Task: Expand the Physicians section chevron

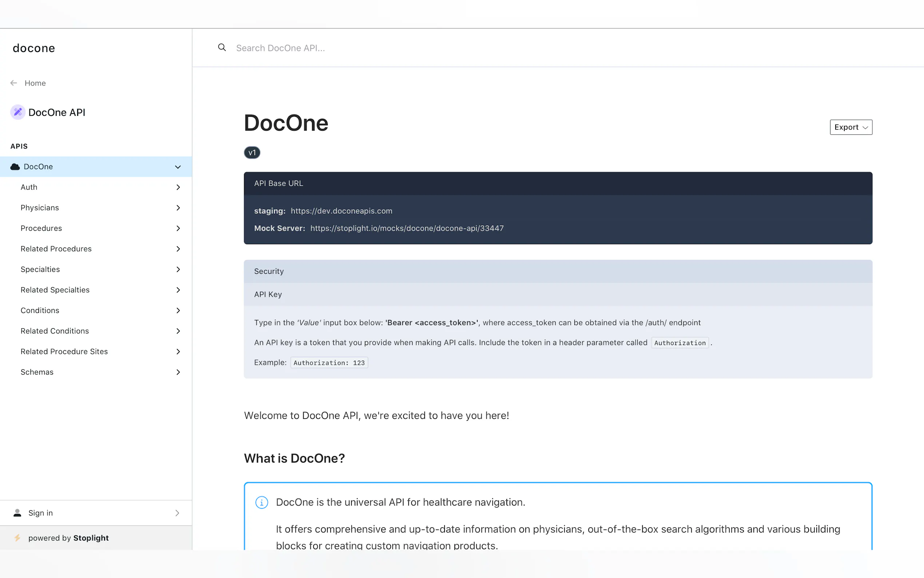Action: pyautogui.click(x=178, y=207)
